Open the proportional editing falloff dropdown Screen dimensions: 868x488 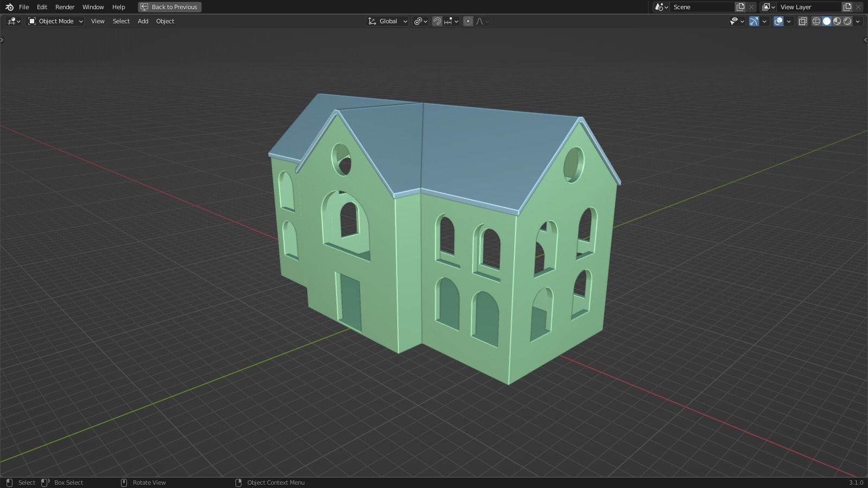[482, 21]
